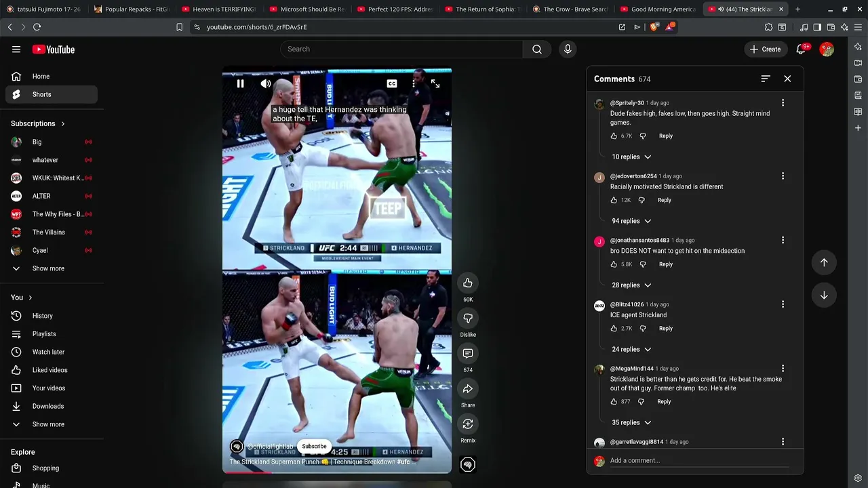Close the Comments panel
Screen dimensions: 868x488
click(787, 79)
